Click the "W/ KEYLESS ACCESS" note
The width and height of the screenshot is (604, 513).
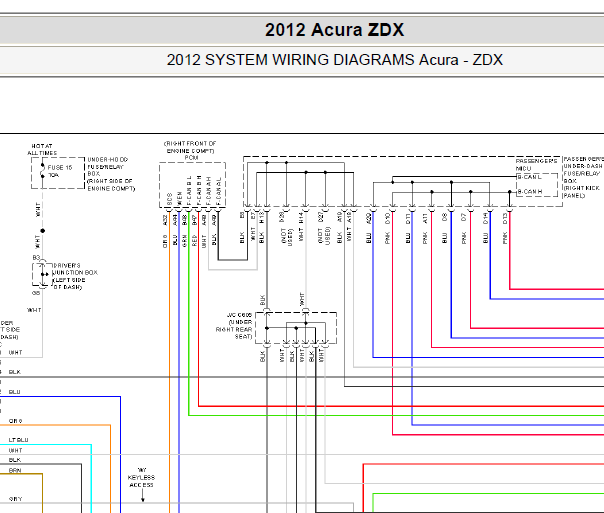(141, 478)
